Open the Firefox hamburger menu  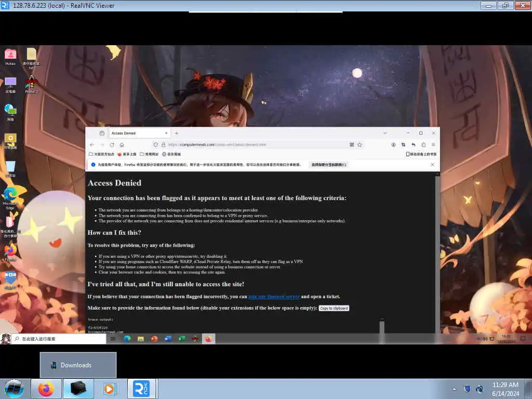(433, 144)
